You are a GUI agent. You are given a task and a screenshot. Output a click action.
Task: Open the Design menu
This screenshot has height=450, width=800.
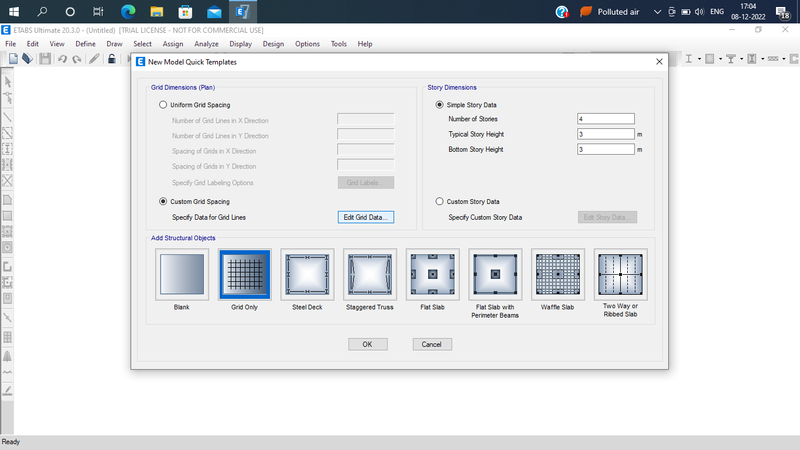click(273, 44)
